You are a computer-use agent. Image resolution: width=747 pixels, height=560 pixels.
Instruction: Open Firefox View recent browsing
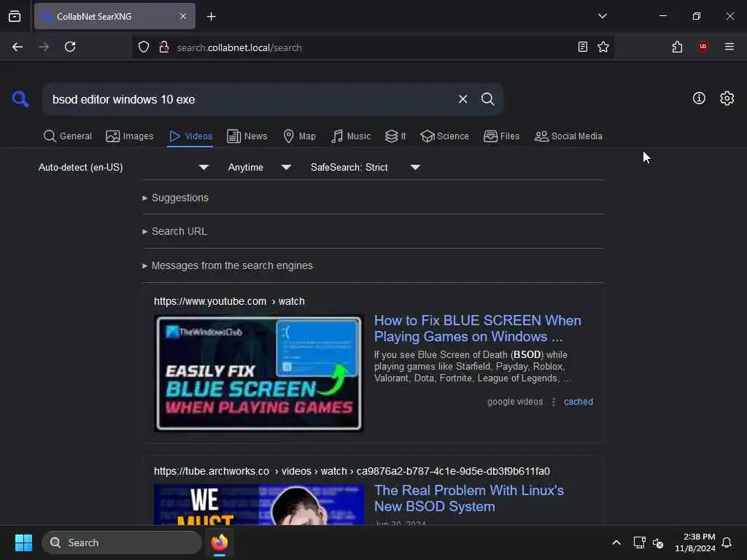point(15,16)
